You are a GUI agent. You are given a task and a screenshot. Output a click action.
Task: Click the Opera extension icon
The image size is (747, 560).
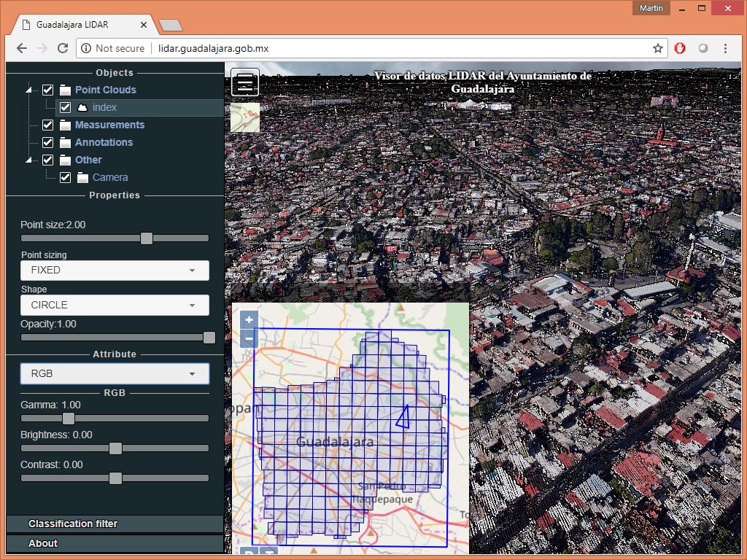679,48
